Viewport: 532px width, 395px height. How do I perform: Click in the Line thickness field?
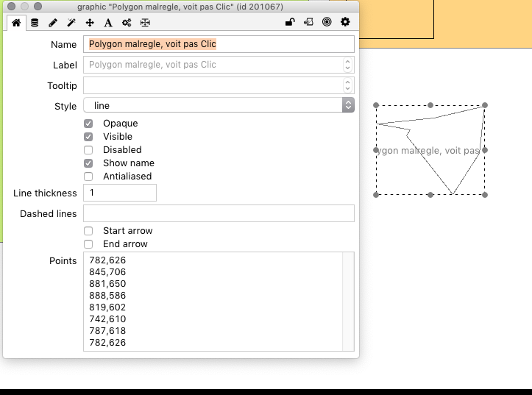(x=119, y=193)
